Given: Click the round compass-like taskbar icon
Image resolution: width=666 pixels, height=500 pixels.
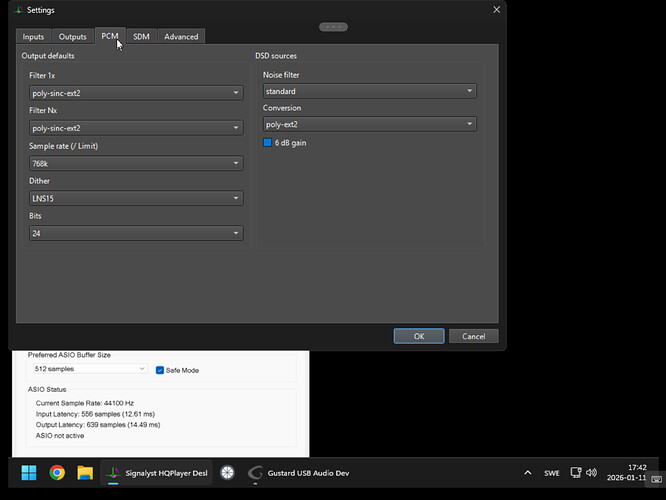Looking at the screenshot, I should 227,473.
